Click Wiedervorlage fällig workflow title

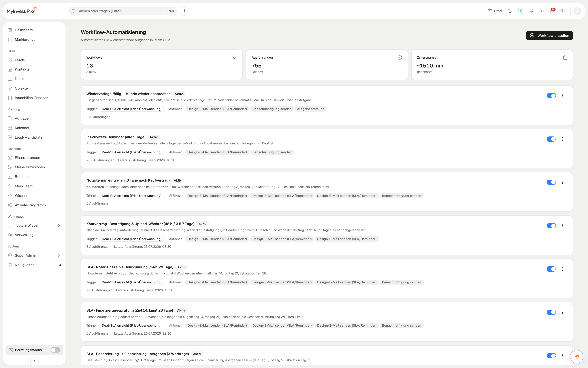128,94
